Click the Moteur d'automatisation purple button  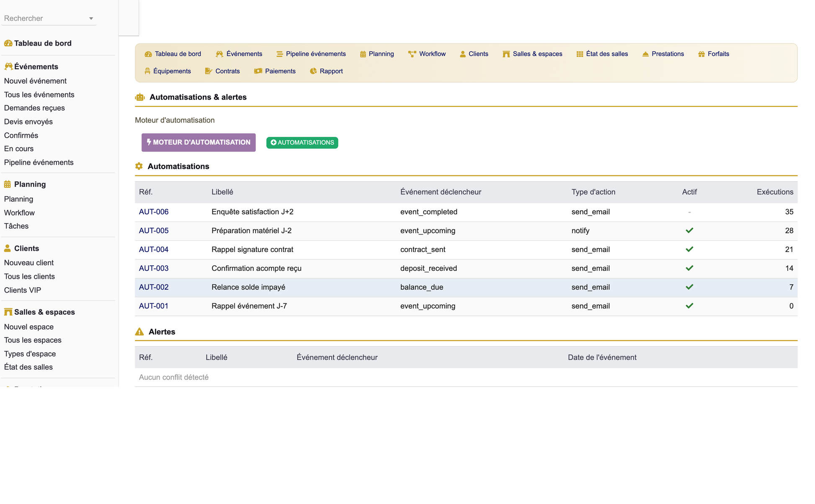click(x=199, y=142)
